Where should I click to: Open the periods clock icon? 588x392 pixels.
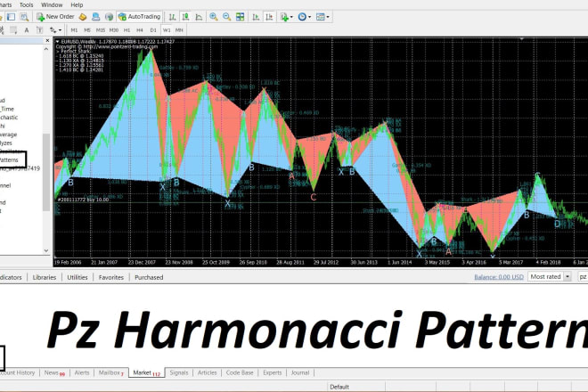[x=302, y=17]
